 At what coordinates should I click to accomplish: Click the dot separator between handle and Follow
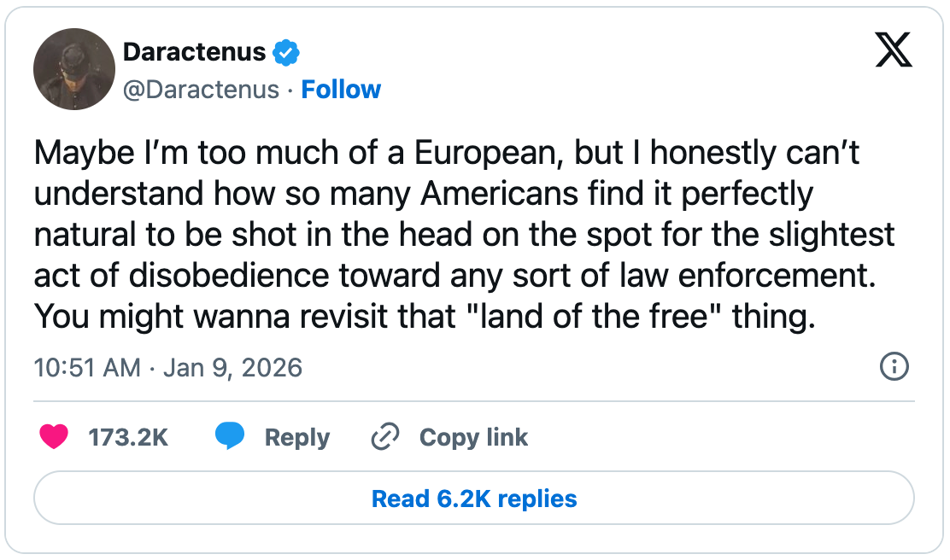[288, 89]
